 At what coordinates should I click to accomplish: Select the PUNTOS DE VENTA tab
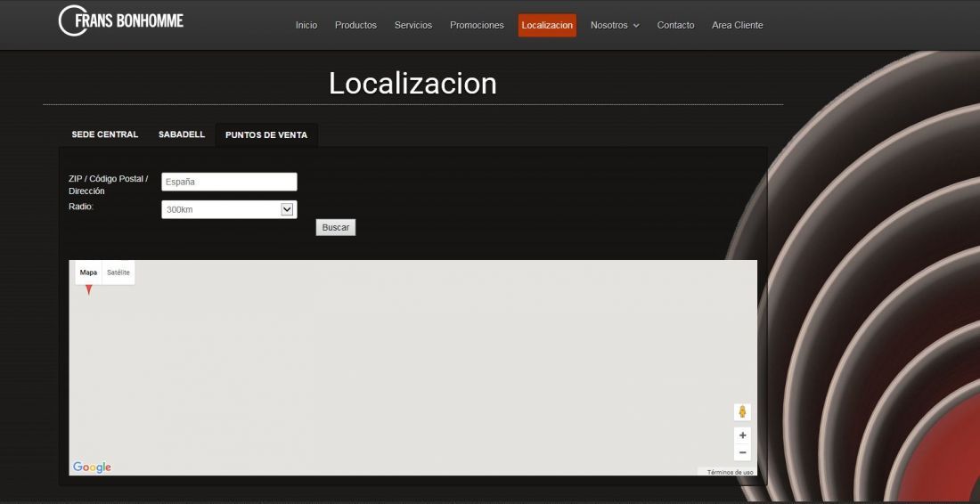[266, 134]
